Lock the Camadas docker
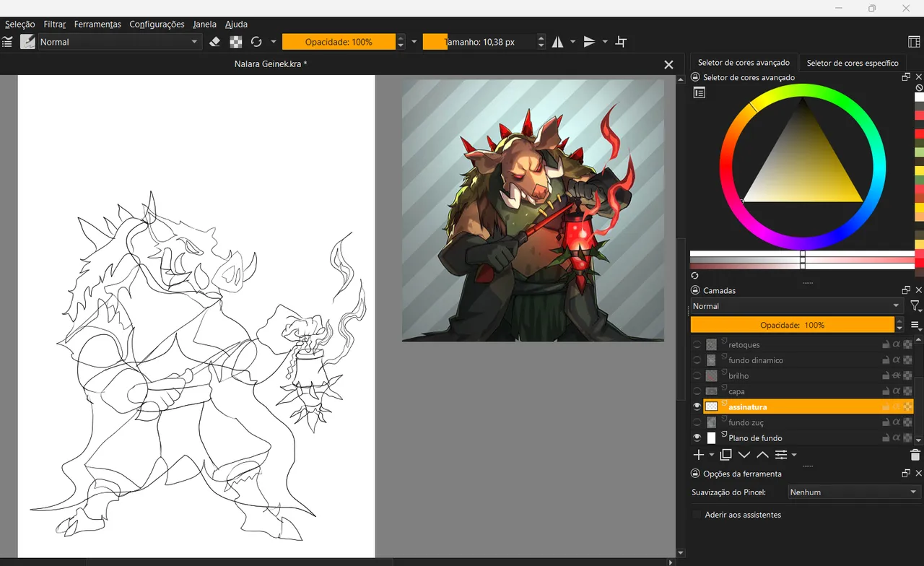 (696, 290)
